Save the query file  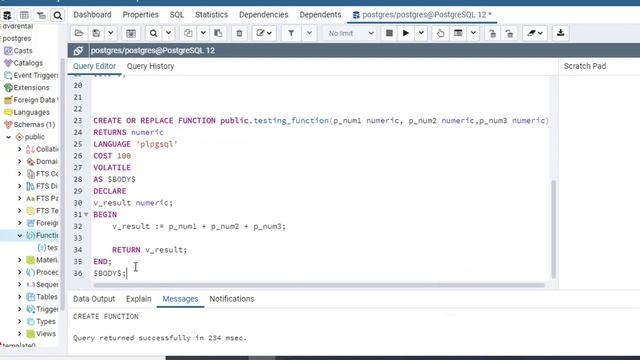point(96,33)
